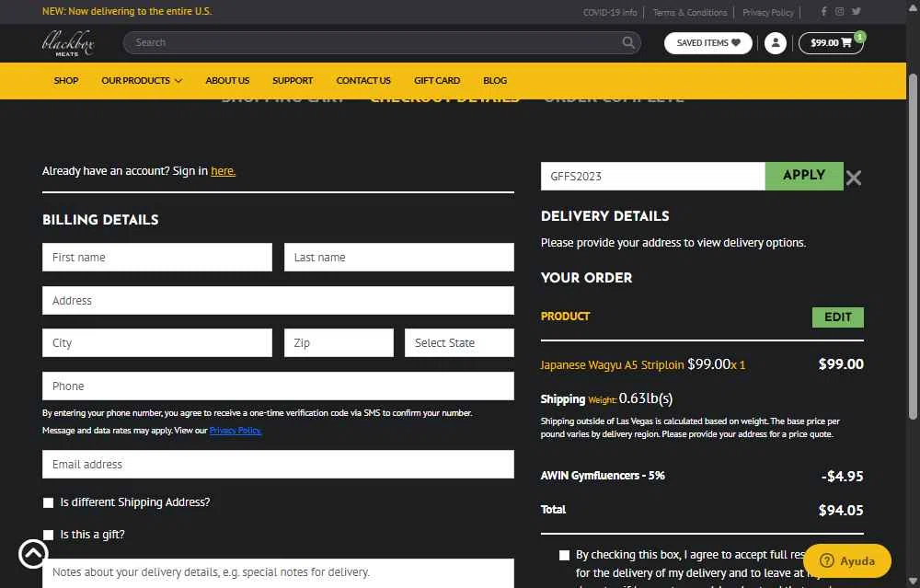
Task: Expand the Our Products menu
Action: (x=142, y=80)
